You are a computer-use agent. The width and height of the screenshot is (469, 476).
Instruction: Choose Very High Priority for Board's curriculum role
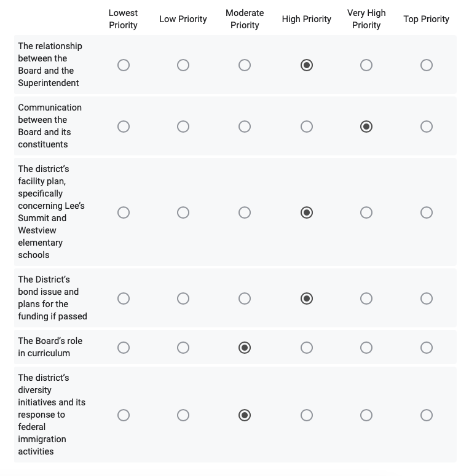pos(366,348)
